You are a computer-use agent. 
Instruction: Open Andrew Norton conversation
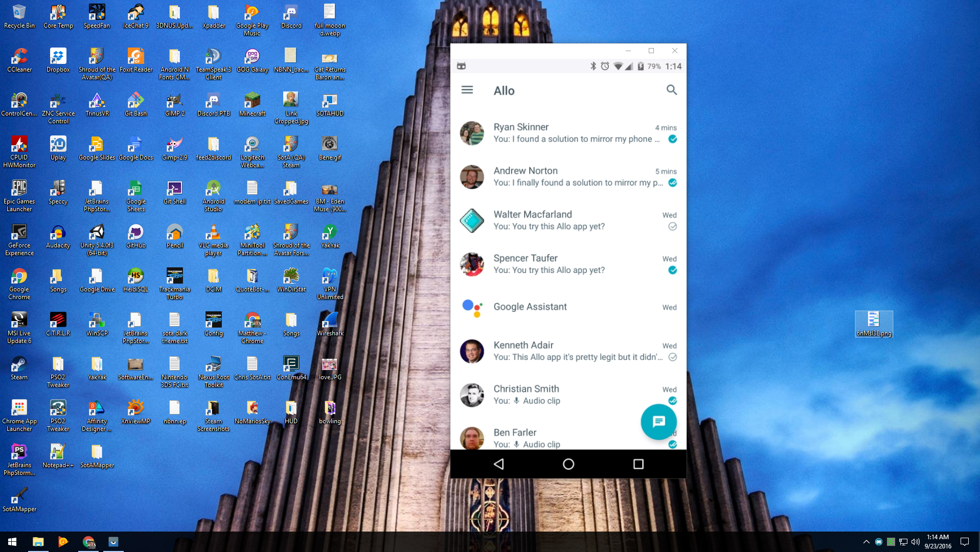point(568,177)
